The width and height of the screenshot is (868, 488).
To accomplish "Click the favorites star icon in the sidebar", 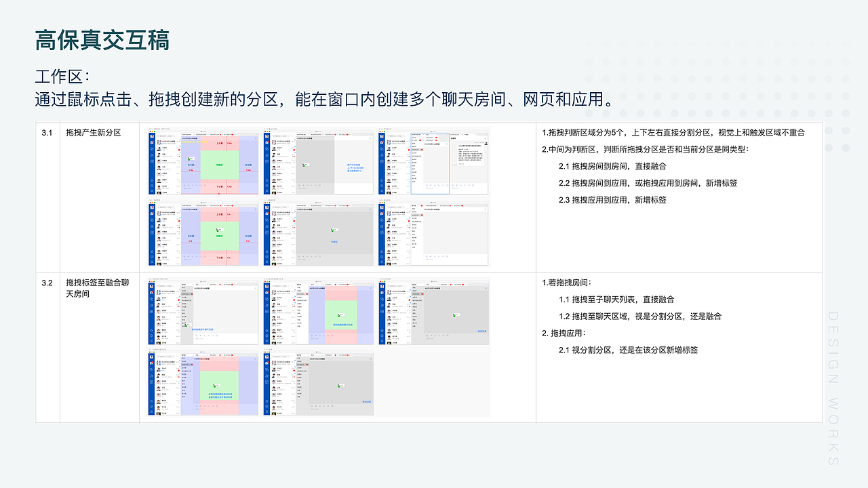I will [152, 180].
